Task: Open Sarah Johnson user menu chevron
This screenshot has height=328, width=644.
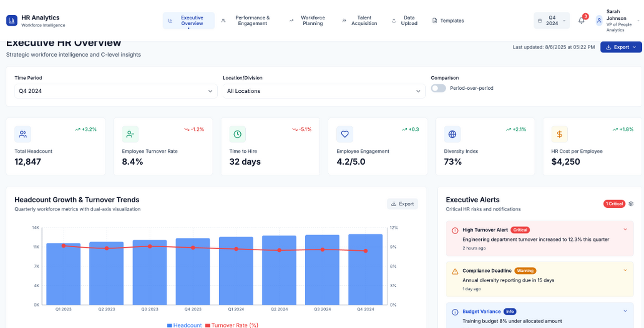Action: click(638, 21)
